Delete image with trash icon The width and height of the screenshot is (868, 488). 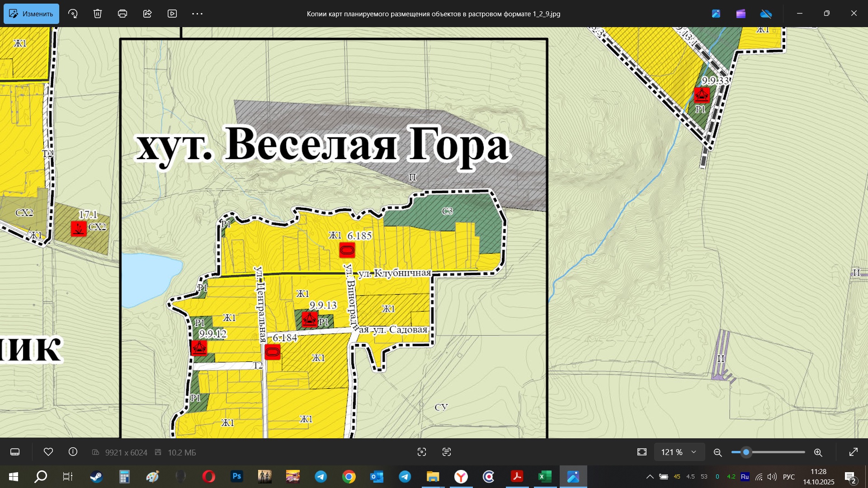click(x=98, y=14)
